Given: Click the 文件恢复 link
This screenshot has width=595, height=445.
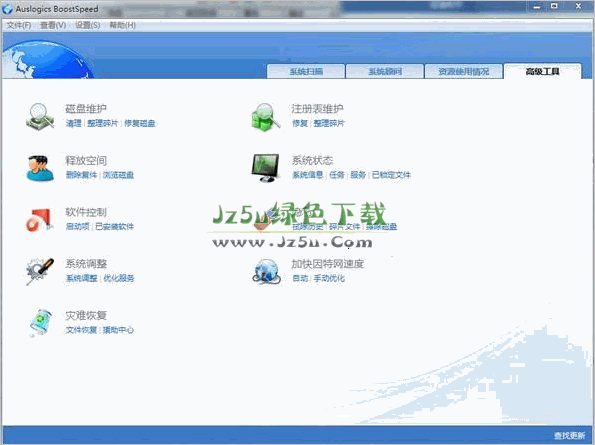Looking at the screenshot, I should [81, 330].
